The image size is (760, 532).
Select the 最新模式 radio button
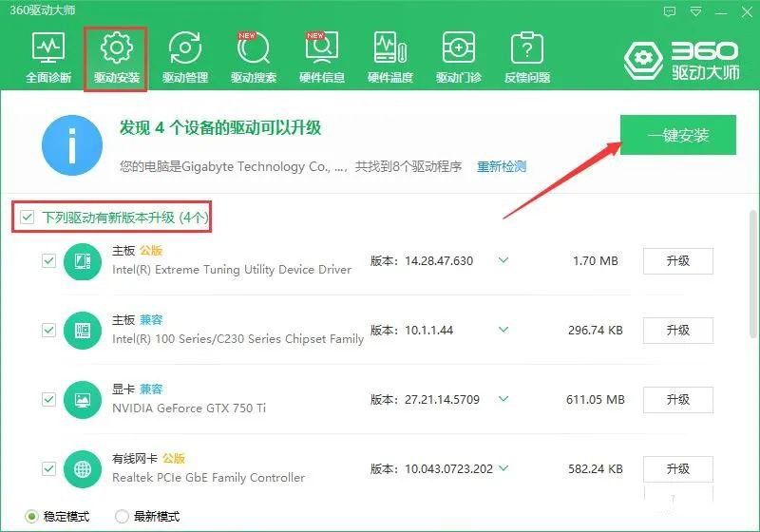pos(122,516)
